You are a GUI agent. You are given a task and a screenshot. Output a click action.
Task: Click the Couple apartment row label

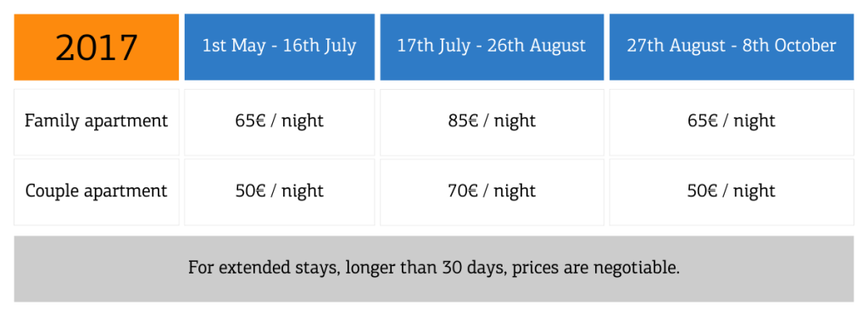[97, 192]
